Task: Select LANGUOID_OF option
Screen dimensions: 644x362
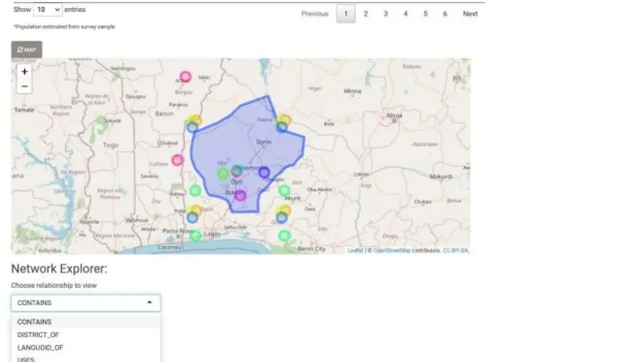Action: (x=86, y=348)
